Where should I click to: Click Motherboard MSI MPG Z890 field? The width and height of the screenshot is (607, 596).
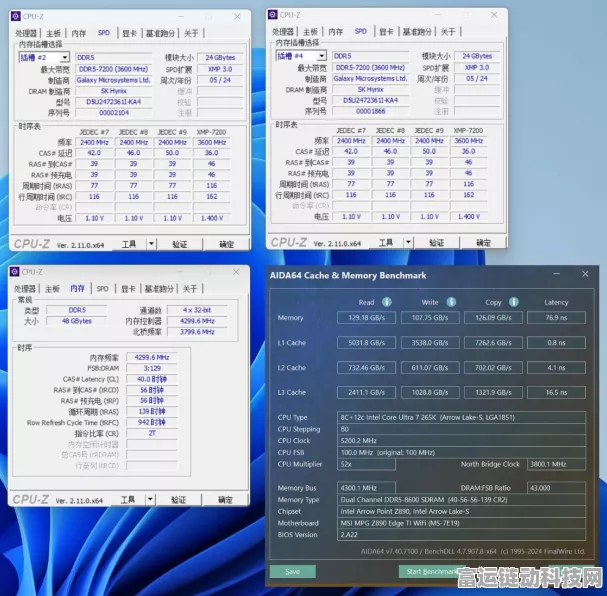[x=461, y=523]
